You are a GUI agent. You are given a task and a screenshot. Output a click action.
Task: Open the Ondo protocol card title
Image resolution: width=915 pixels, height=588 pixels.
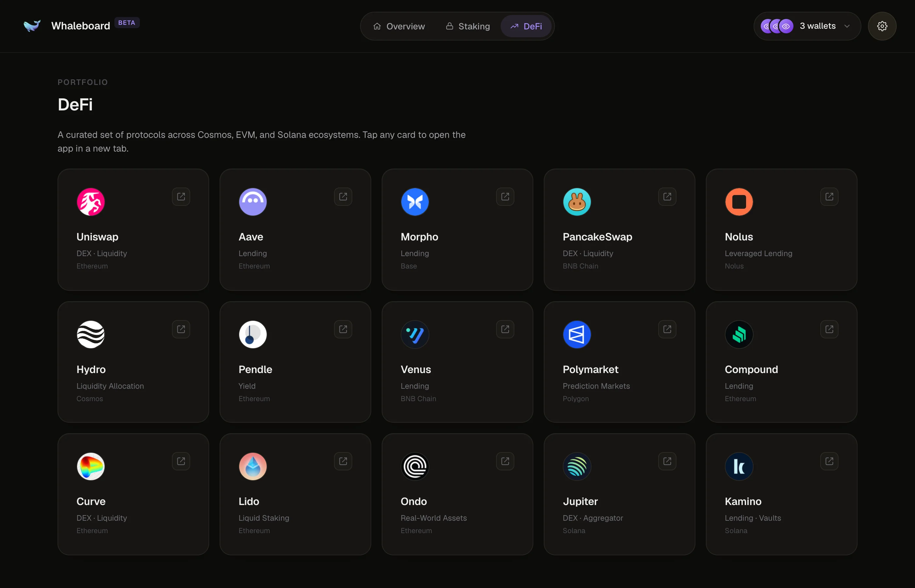coord(414,501)
